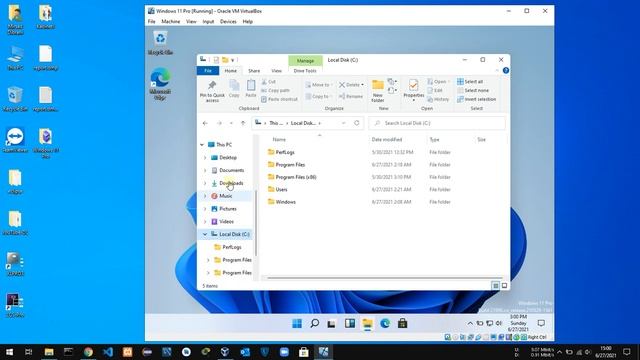Click the large Paste clipboard icon
This screenshot has height=360, width=640.
pyautogui.click(x=251, y=85)
